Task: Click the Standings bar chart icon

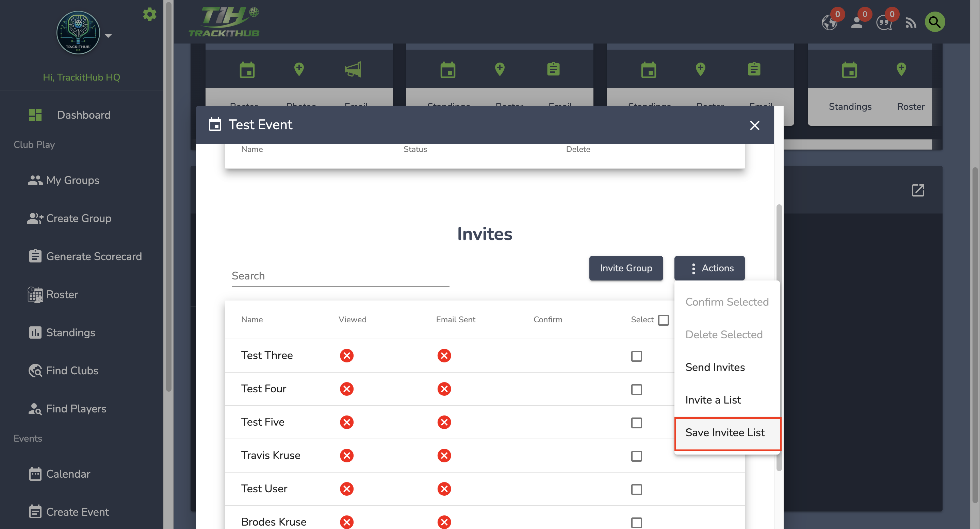Action: click(x=35, y=332)
